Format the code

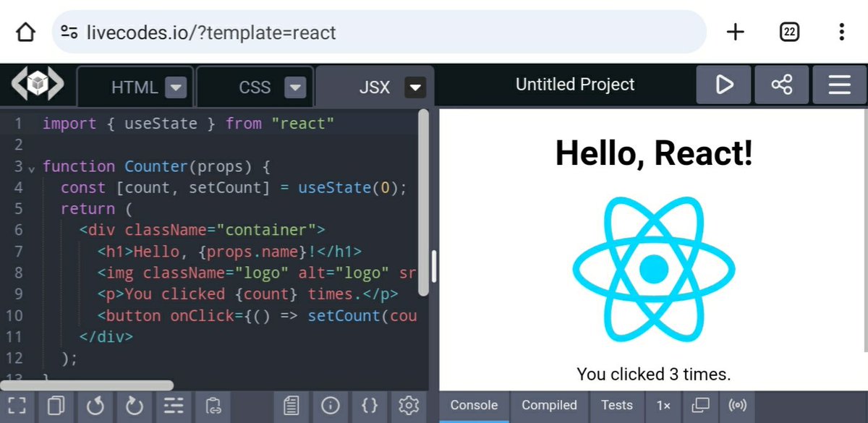174,406
